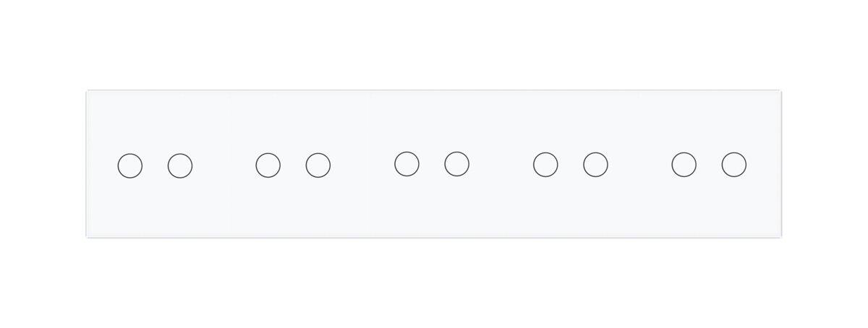Click blank glass above the fourth circle pair
The width and height of the screenshot is (868, 328).
571,121
